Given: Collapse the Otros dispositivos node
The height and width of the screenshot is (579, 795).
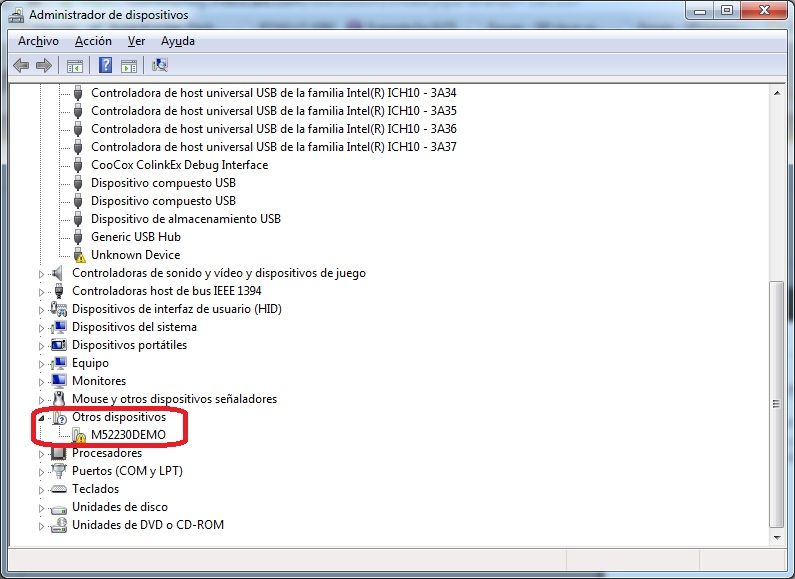Looking at the screenshot, I should click(x=42, y=418).
